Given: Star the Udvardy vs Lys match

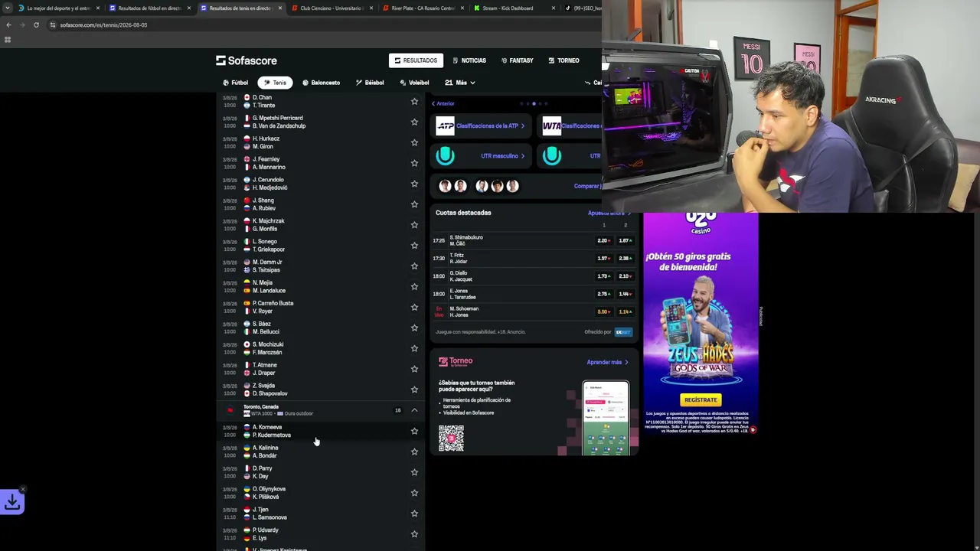Looking at the screenshot, I should point(414,534).
